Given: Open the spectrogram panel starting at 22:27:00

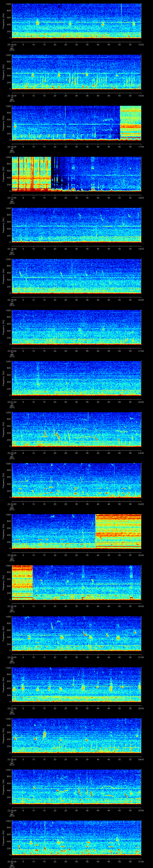Looking at the screenshot, I should click(76, 684).
